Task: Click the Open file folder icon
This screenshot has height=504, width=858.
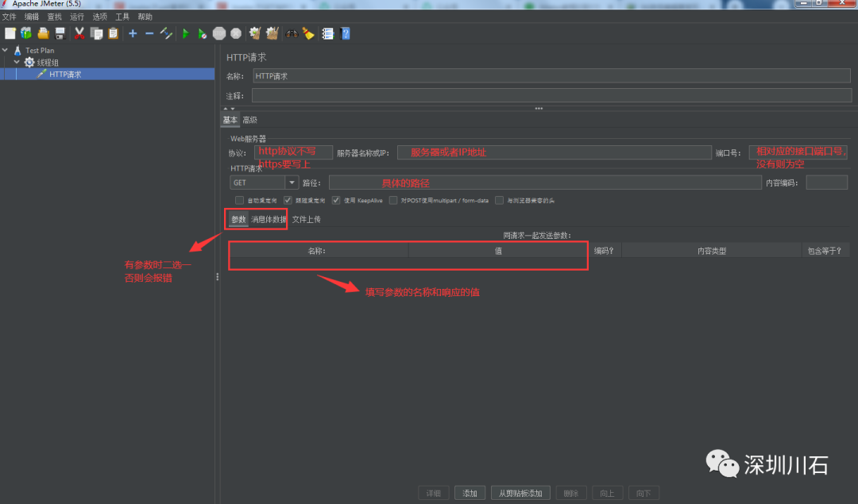Action: (43, 33)
